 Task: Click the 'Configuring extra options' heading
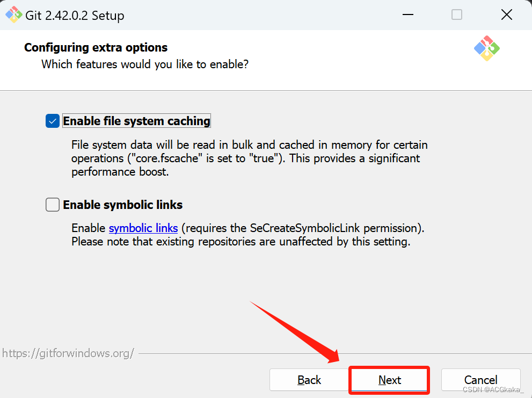click(96, 48)
